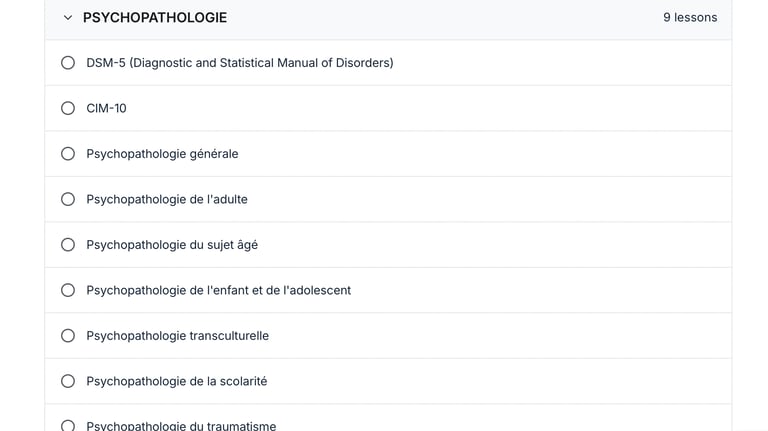This screenshot has height=431, width=768.
Task: Mark circle beside enfant et adolescent lesson
Action: tap(68, 290)
